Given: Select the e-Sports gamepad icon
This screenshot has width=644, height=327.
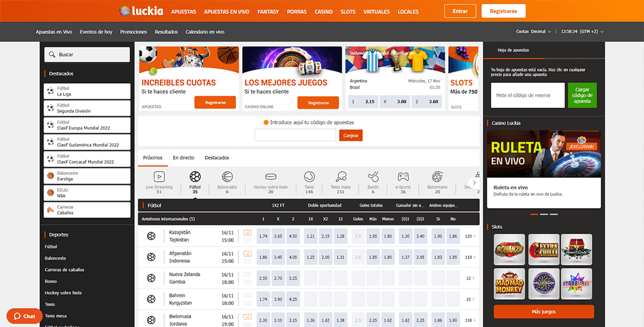Looking at the screenshot, I should click(403, 177).
